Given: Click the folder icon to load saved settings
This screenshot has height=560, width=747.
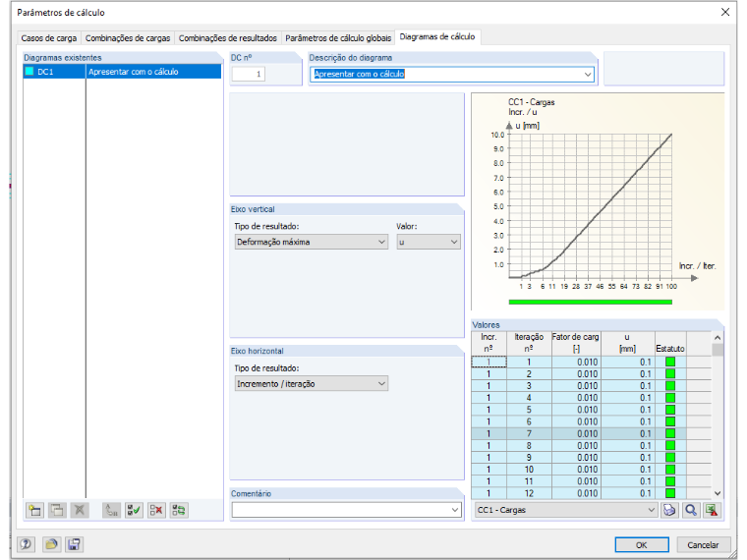Looking at the screenshot, I should tap(50, 544).
